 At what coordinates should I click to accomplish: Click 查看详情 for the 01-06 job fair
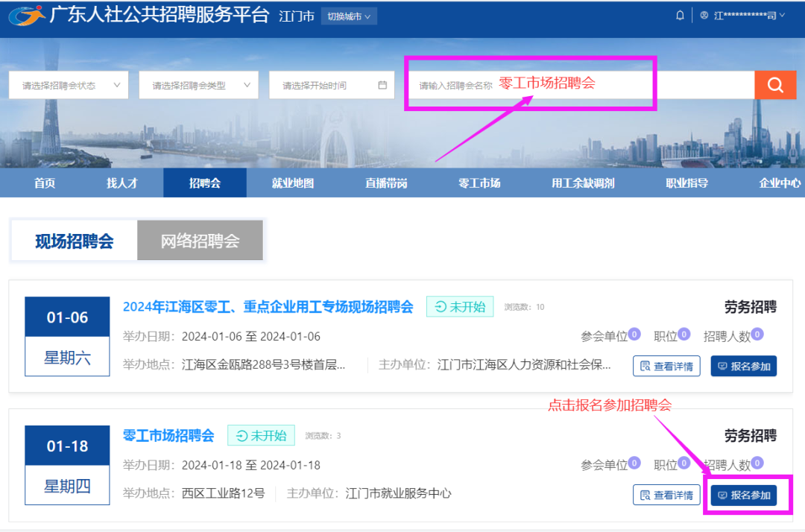(666, 366)
